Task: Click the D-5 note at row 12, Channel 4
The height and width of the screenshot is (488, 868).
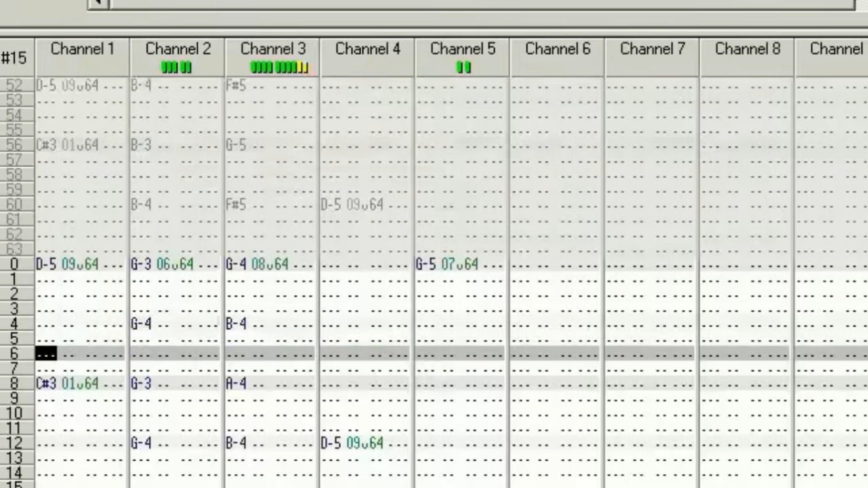Action: (331, 443)
